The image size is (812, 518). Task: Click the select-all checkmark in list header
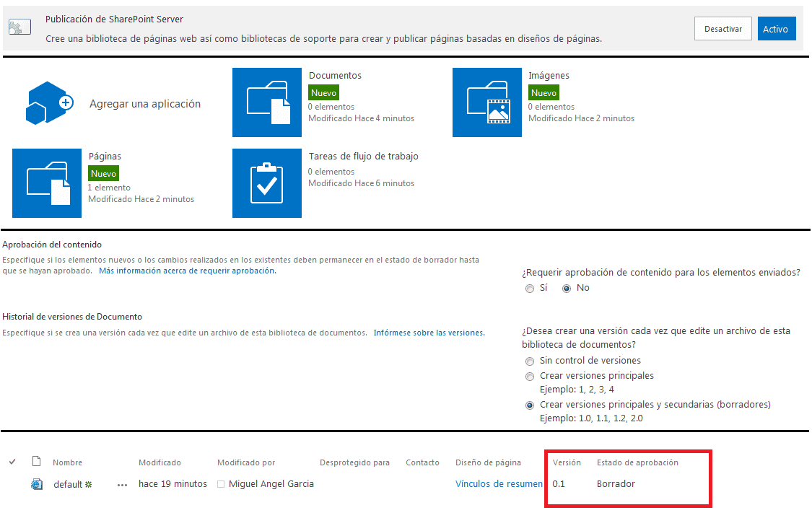pos(12,462)
